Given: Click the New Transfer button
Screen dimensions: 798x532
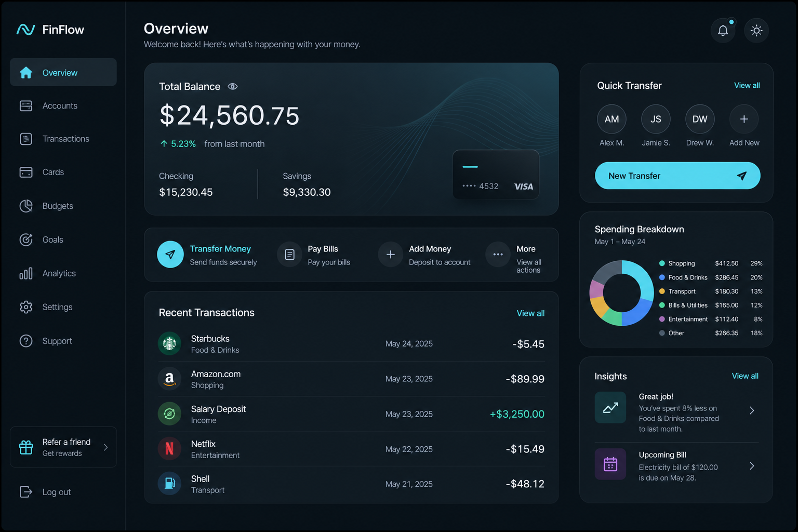Looking at the screenshot, I should coord(677,176).
